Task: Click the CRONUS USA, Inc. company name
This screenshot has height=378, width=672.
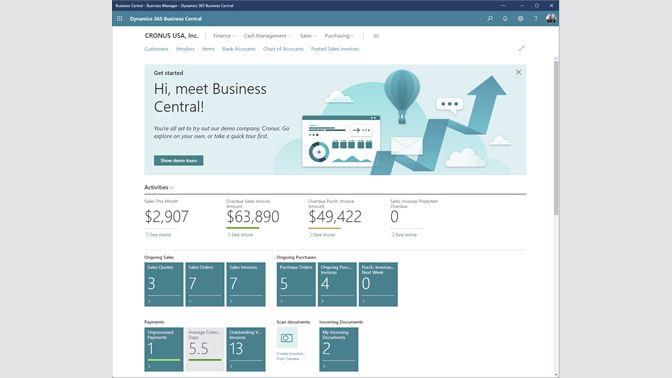Action: click(x=171, y=36)
